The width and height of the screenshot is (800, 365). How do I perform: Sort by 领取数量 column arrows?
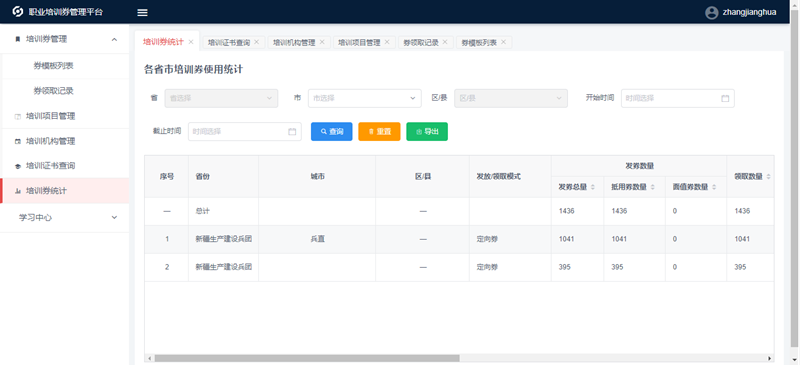pyautogui.click(x=768, y=177)
